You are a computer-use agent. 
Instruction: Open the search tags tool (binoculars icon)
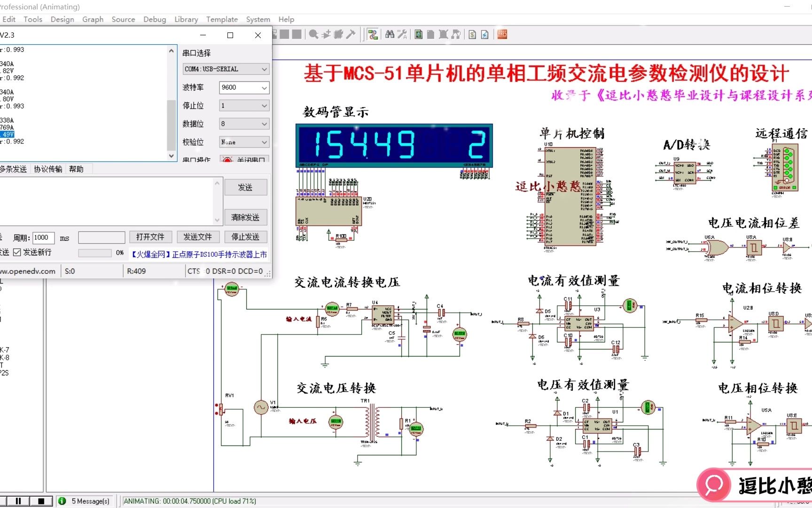click(390, 34)
